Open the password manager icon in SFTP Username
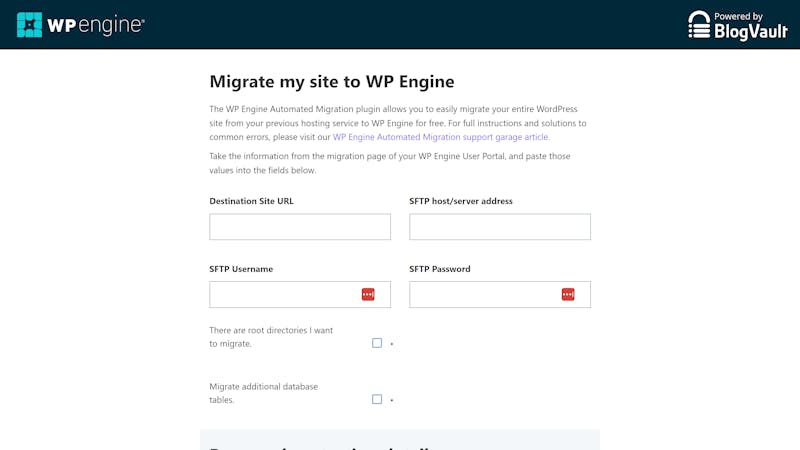The image size is (800, 450). 368,294
